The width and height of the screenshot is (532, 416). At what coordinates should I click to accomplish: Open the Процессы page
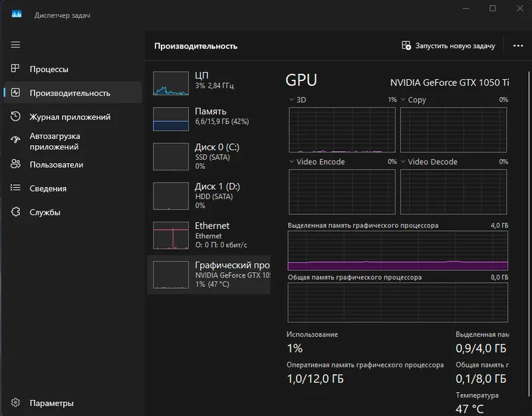pyautogui.click(x=72, y=69)
